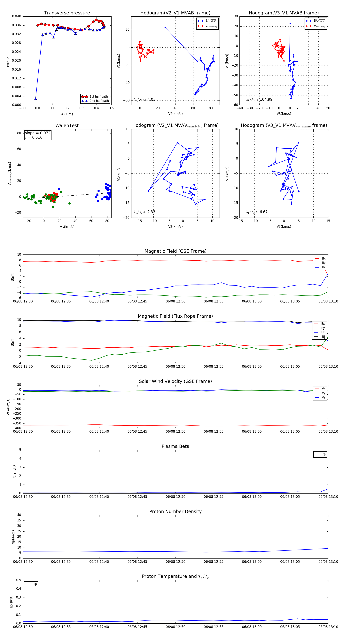Click the "Vx" velocity legend entry

point(320,389)
